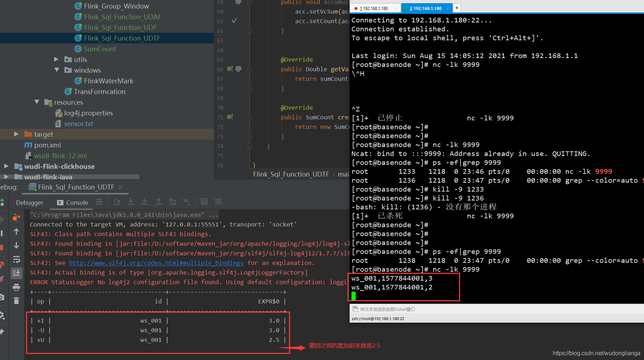
Task: Close the Flink_Sql_Function_UDTF debug tab
Action: pos(120,187)
